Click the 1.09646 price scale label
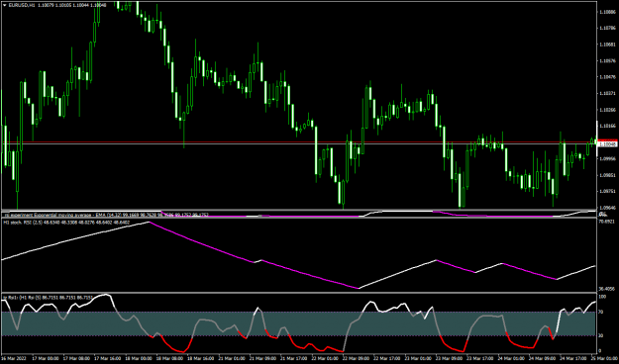Viewport: 619px width, 364px height. point(607,208)
